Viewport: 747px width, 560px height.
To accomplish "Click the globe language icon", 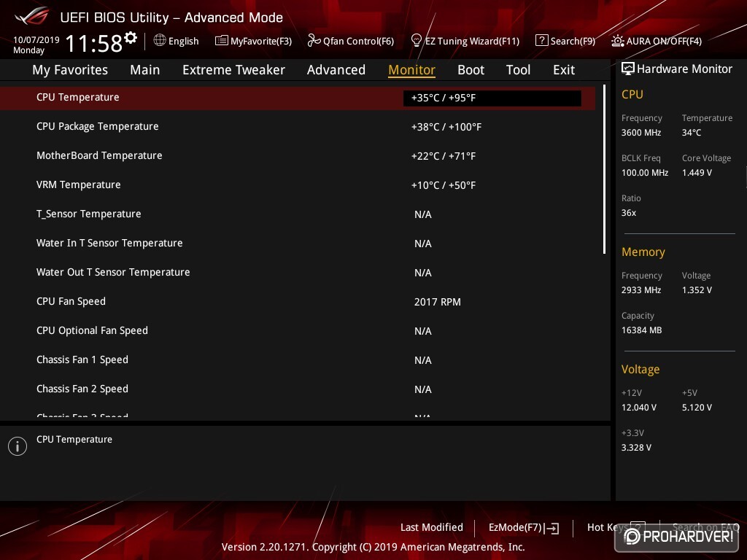I will (160, 41).
